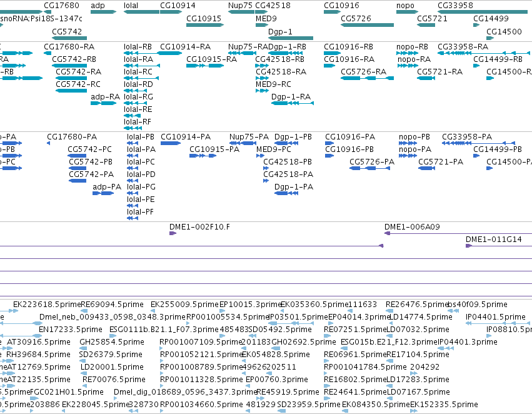Screen dimensions: 532x414
Task: Click the CG10914 gene label
Action: point(178,6)
